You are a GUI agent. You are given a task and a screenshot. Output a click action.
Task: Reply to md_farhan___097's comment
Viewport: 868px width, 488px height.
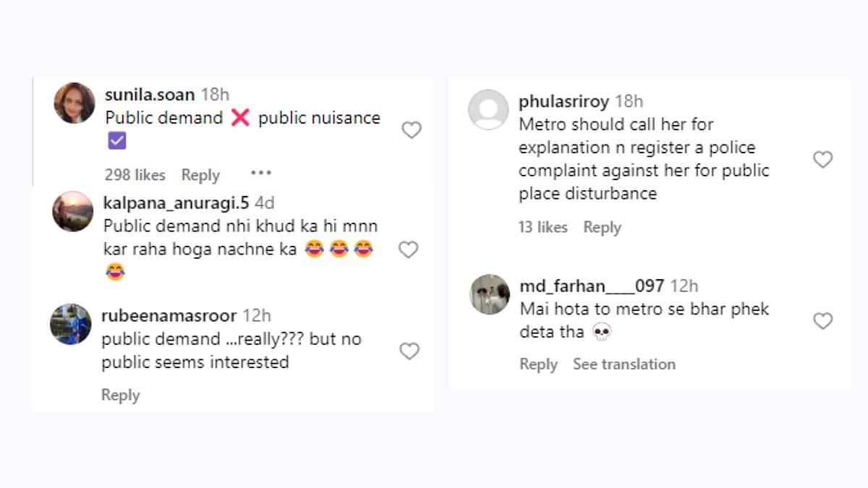point(538,364)
